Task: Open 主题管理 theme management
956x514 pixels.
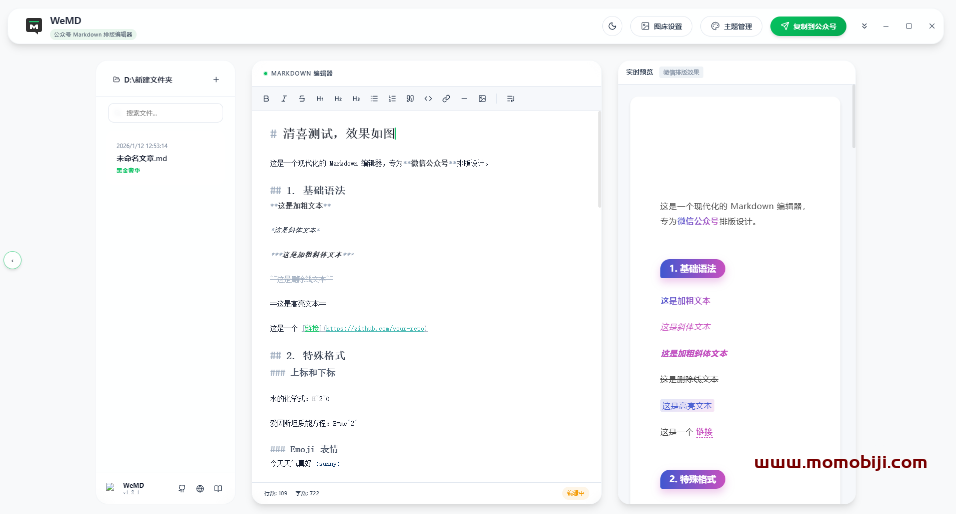Action: click(x=731, y=26)
